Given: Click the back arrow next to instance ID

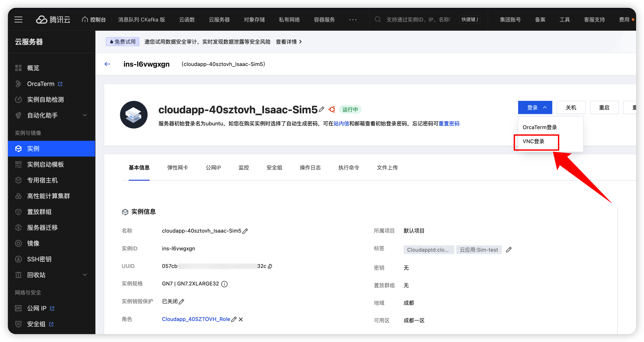Looking at the screenshot, I should pos(107,64).
